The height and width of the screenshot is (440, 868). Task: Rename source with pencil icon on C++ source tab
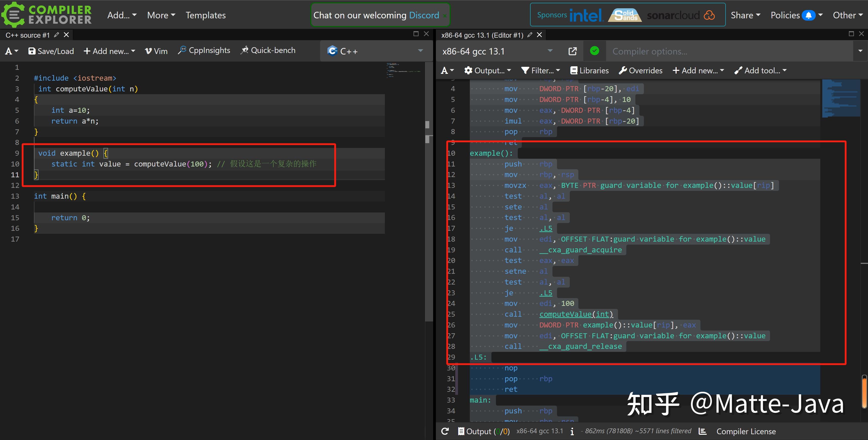pyautogui.click(x=56, y=34)
